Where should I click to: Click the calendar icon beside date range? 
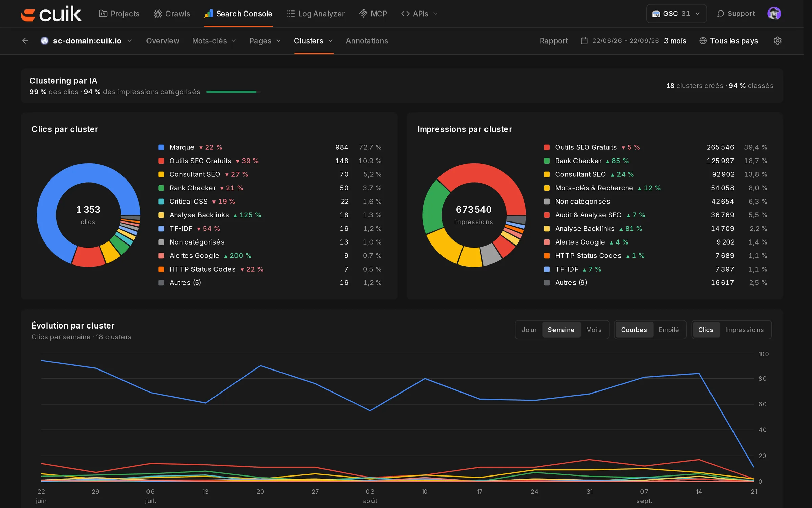[x=584, y=41]
